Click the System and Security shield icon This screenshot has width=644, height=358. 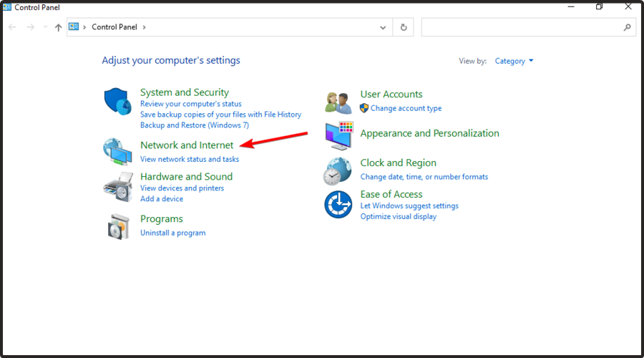click(x=118, y=102)
